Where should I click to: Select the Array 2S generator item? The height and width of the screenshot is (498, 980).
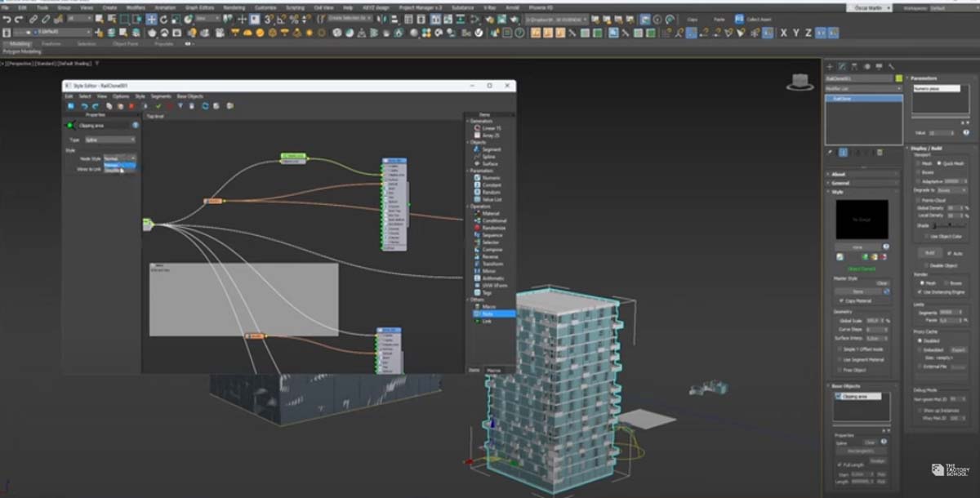tap(488, 135)
